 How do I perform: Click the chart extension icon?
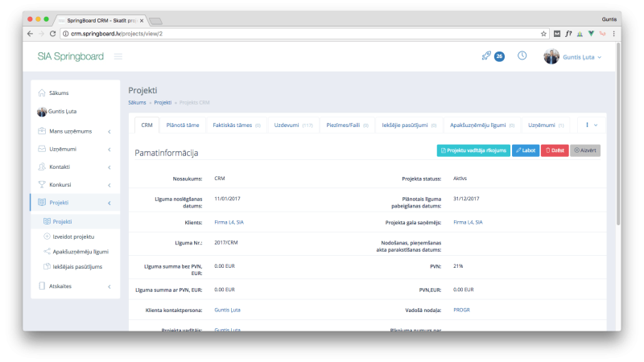coord(580,34)
